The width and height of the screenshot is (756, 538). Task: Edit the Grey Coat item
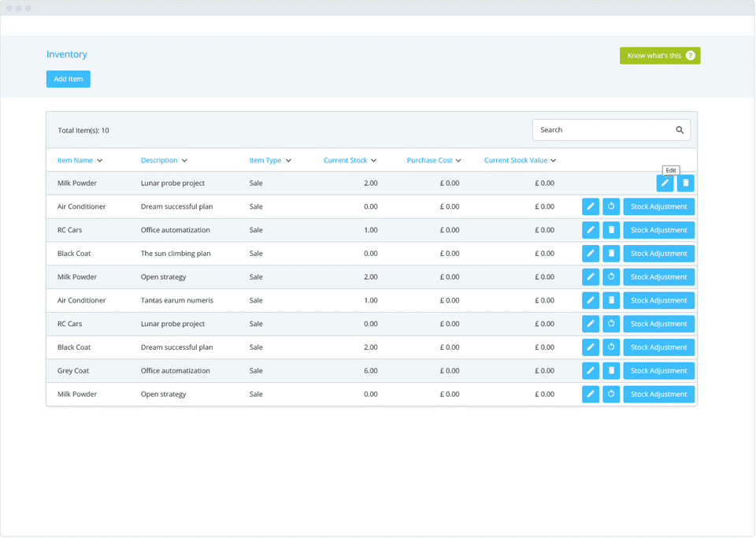591,371
